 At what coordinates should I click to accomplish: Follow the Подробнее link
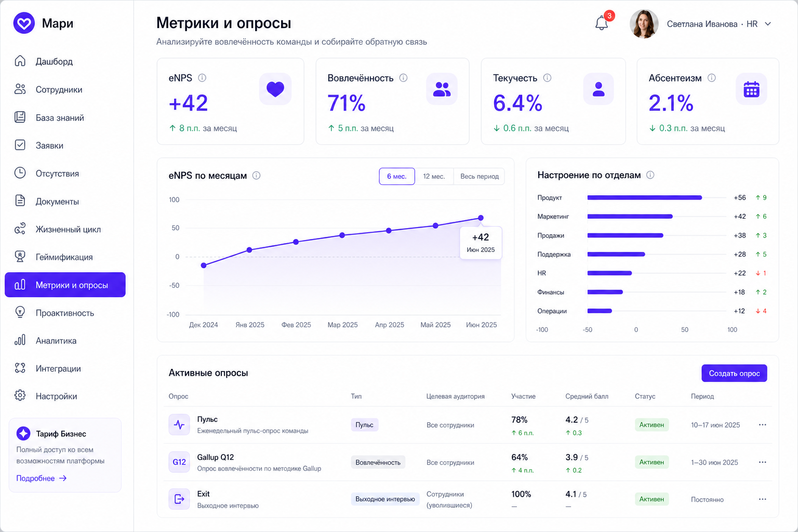[42, 478]
